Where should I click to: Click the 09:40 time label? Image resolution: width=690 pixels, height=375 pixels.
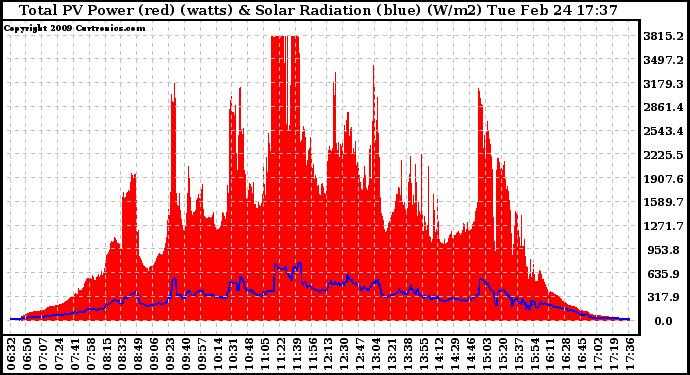[x=185, y=353]
